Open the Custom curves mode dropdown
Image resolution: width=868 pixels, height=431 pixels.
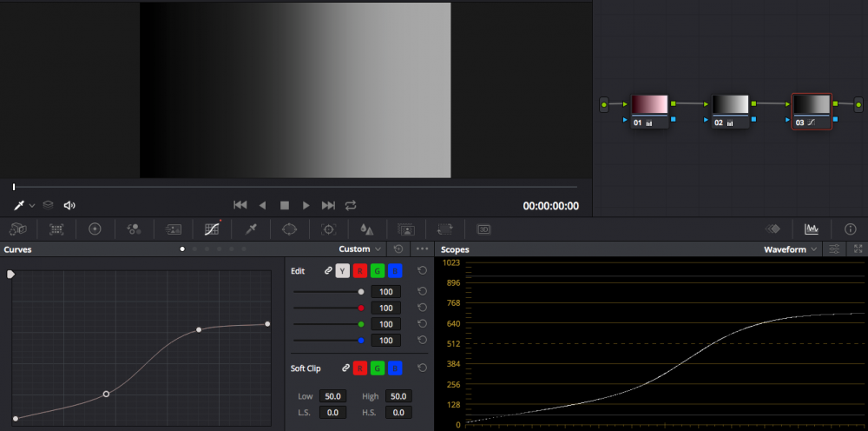coord(360,249)
